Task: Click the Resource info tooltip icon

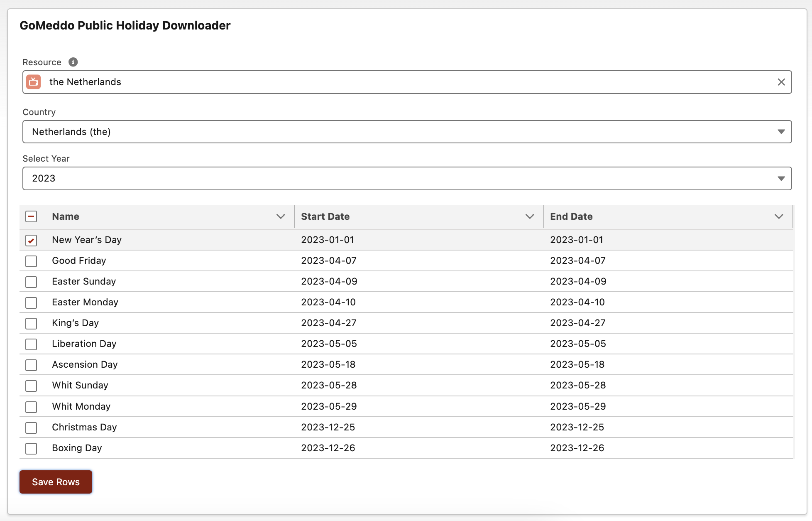Action: click(x=73, y=62)
